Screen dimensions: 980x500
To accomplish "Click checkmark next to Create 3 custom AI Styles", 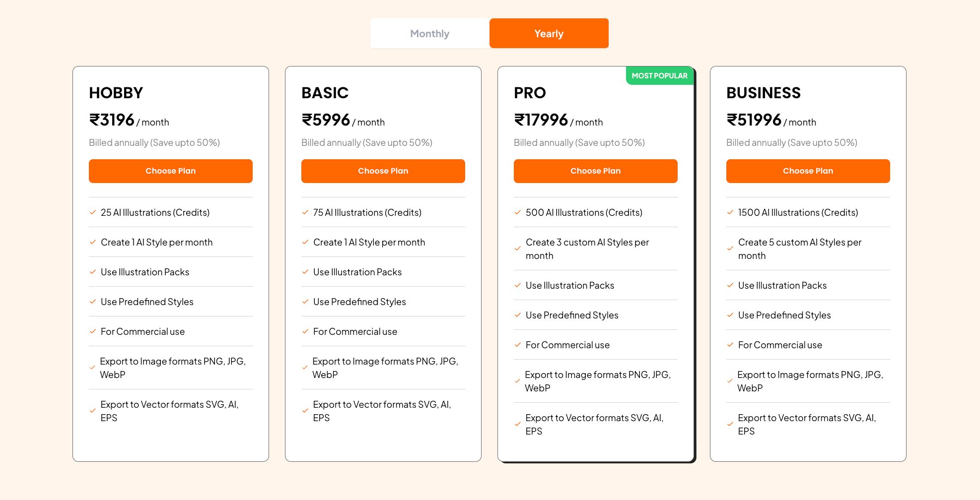I will 518,249.
